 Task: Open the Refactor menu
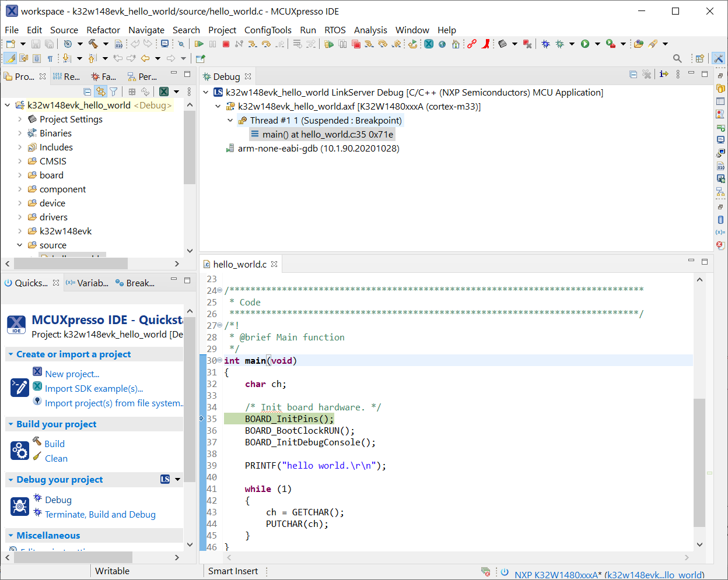(103, 30)
